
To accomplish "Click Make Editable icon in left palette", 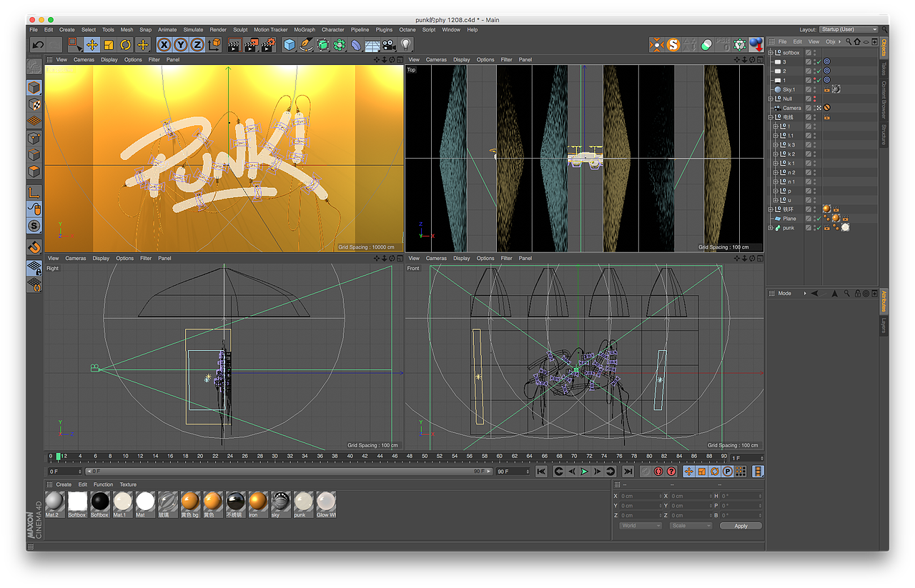I will point(34,66).
